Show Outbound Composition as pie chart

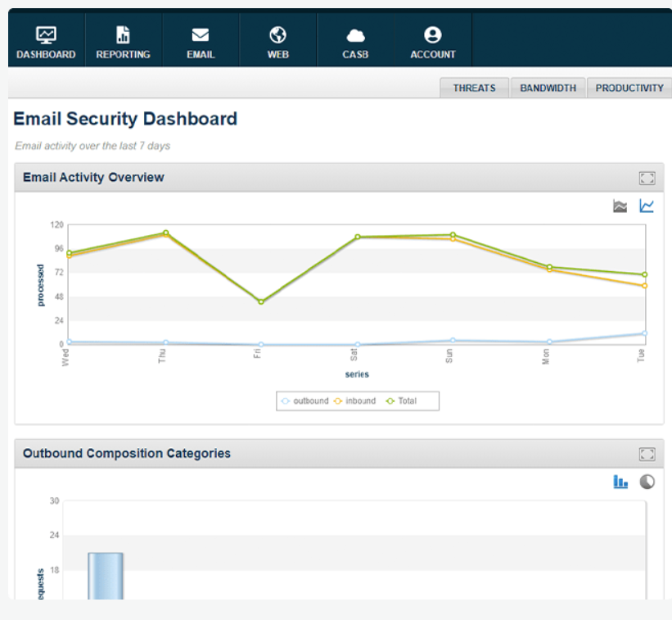647,482
